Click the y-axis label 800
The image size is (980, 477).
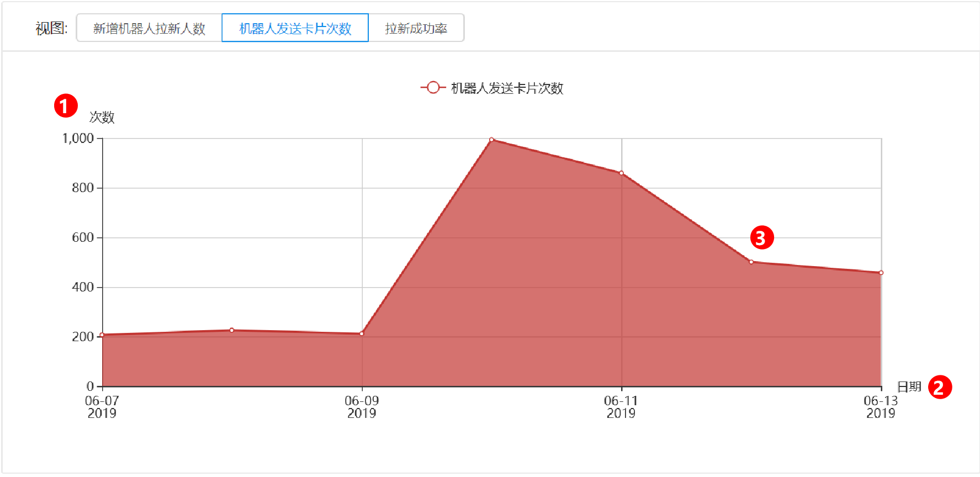pos(83,188)
